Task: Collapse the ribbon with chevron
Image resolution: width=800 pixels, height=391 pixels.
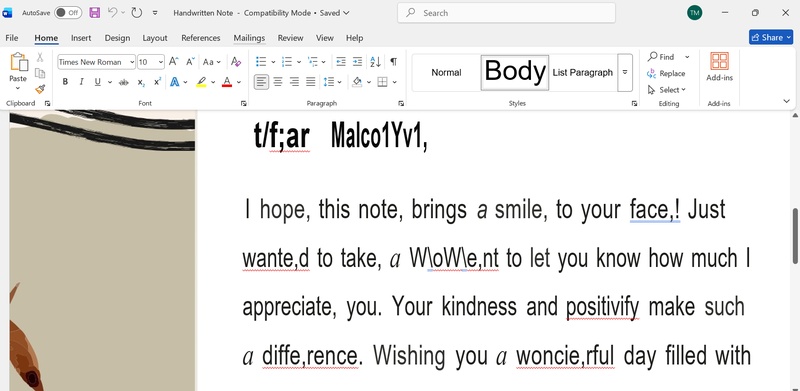Action: pyautogui.click(x=786, y=102)
